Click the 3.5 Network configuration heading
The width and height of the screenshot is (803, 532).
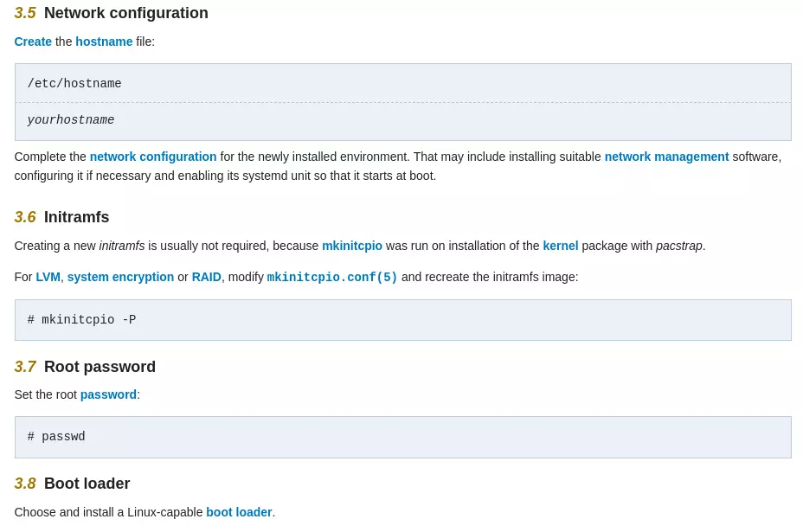[111, 13]
